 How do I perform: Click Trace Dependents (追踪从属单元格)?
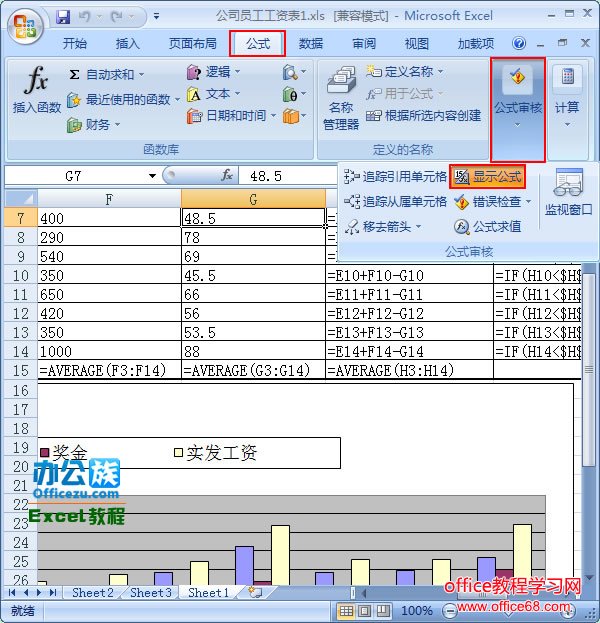click(x=395, y=201)
